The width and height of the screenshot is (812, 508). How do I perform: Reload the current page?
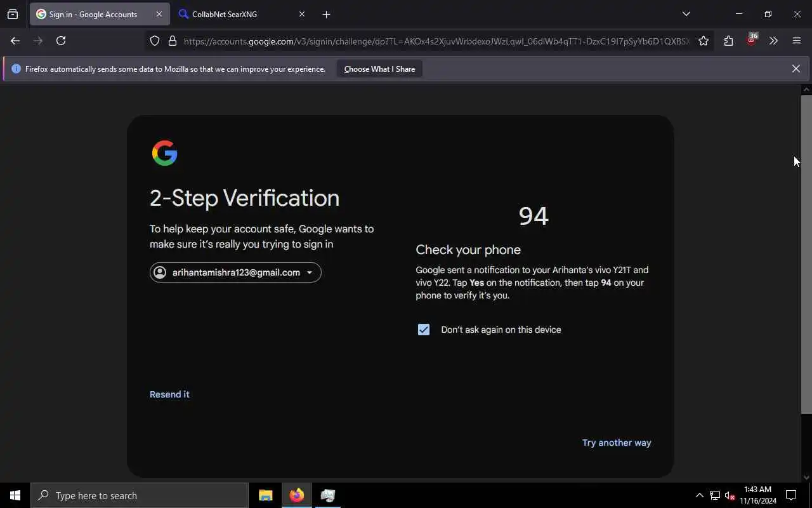click(x=61, y=41)
